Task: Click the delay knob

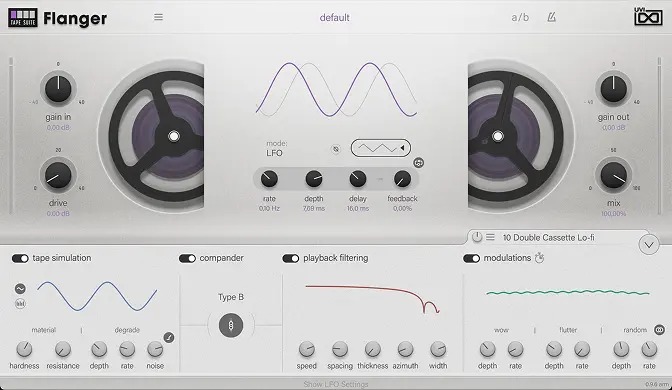Action: (358, 179)
